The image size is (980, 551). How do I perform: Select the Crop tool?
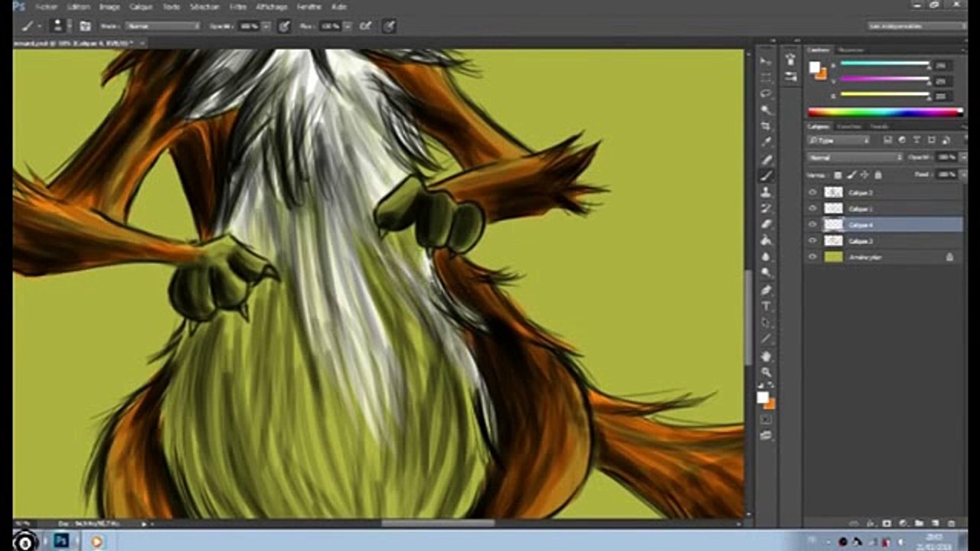pyautogui.click(x=766, y=126)
